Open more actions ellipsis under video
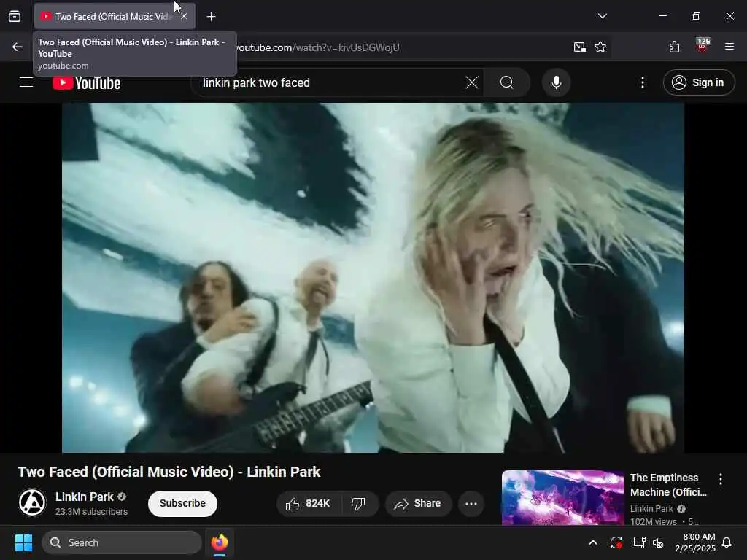 click(x=471, y=503)
